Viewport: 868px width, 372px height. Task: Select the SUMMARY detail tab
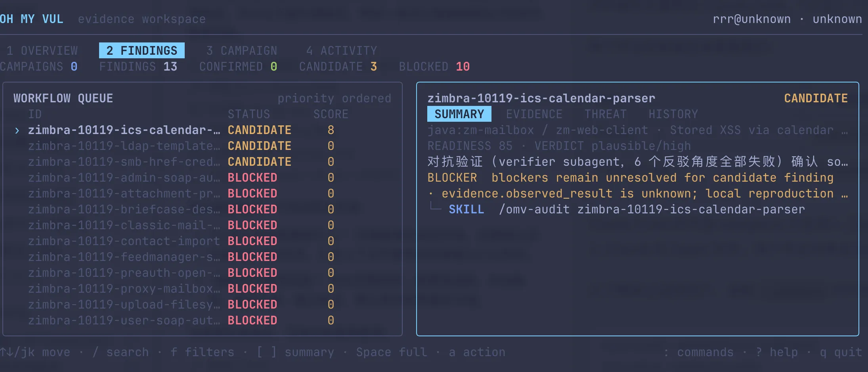(x=459, y=114)
